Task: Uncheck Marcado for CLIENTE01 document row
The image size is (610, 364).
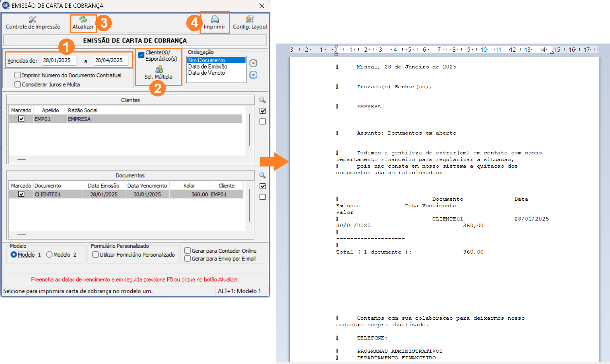Action: (21, 194)
